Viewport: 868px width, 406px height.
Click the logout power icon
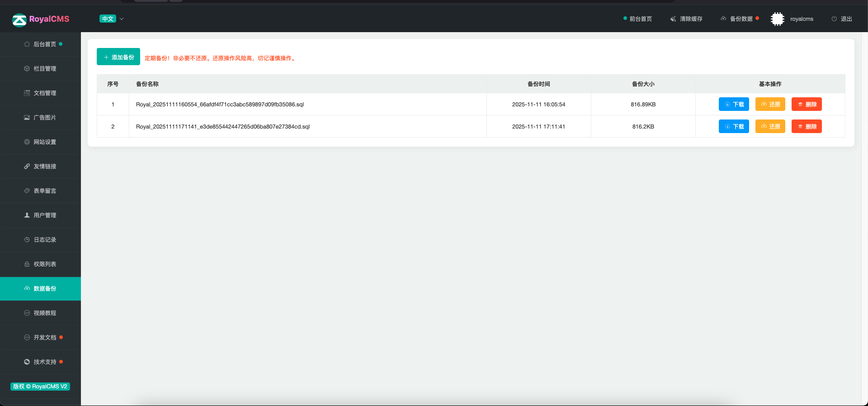tap(834, 19)
